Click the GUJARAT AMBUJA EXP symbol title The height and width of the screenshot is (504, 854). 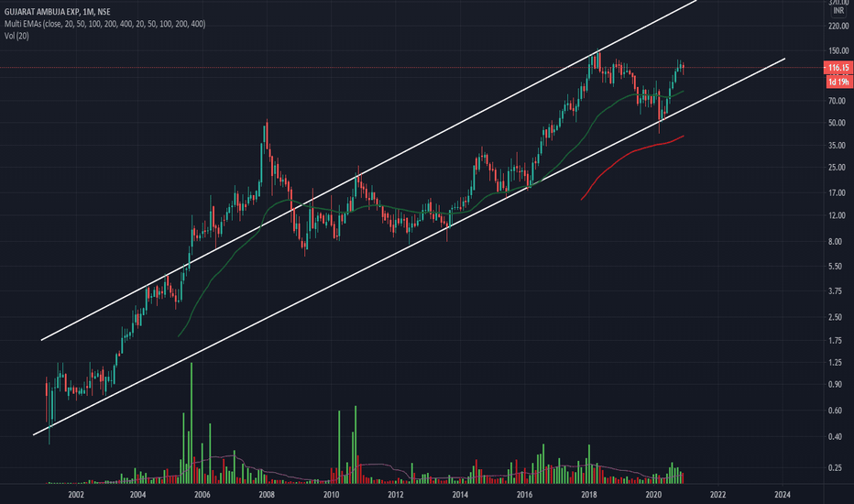tap(57, 11)
